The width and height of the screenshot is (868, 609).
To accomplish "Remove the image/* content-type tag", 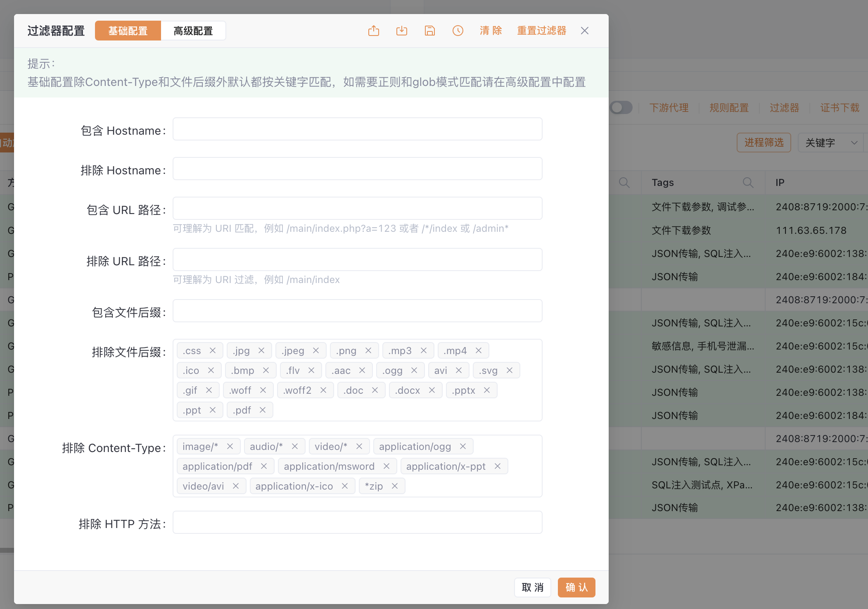I will [230, 446].
